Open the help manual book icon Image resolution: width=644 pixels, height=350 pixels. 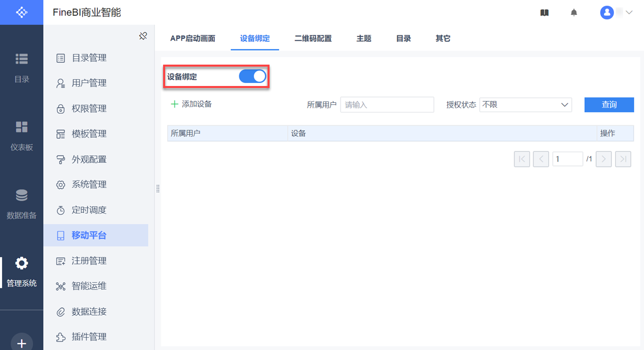[x=545, y=13]
